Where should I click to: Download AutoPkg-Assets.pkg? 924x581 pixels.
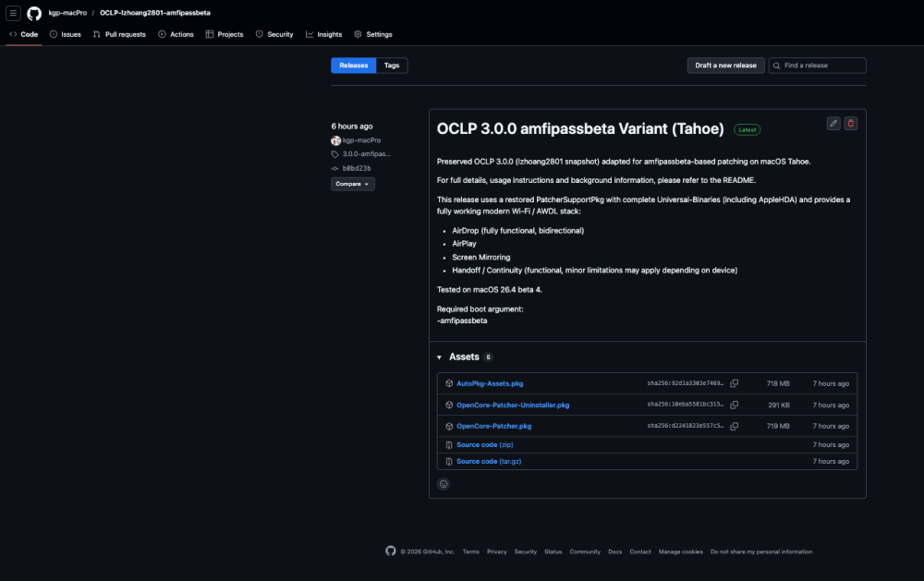[490, 383]
